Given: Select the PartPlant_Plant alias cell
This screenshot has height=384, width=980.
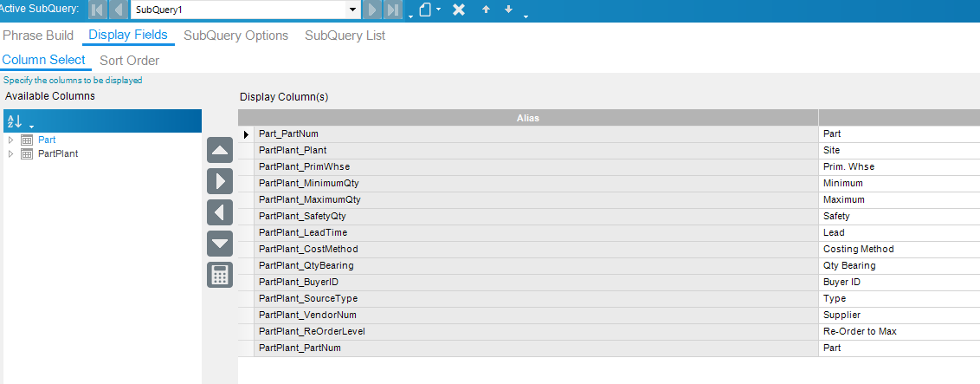Looking at the screenshot, I should 536,151.
